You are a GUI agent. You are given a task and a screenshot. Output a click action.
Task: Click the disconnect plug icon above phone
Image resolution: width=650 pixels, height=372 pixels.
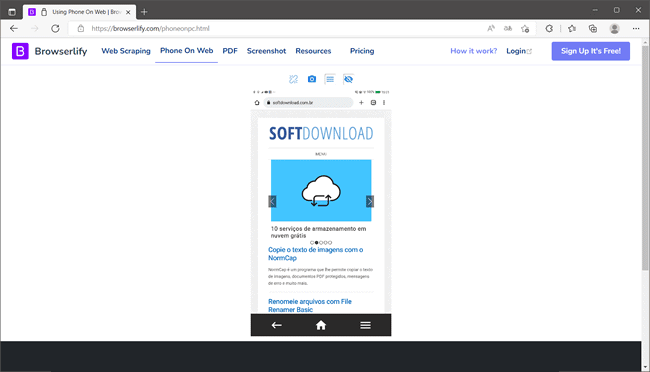click(293, 79)
